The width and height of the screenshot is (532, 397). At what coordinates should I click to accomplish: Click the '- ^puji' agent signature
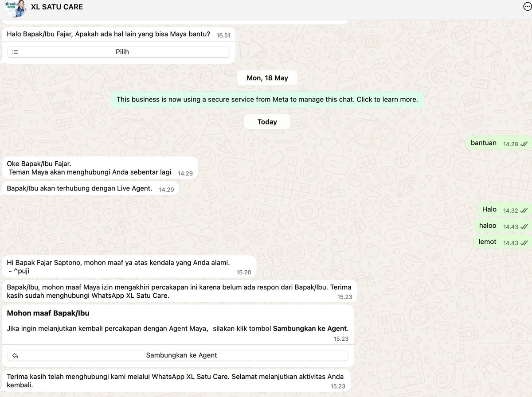click(x=19, y=271)
